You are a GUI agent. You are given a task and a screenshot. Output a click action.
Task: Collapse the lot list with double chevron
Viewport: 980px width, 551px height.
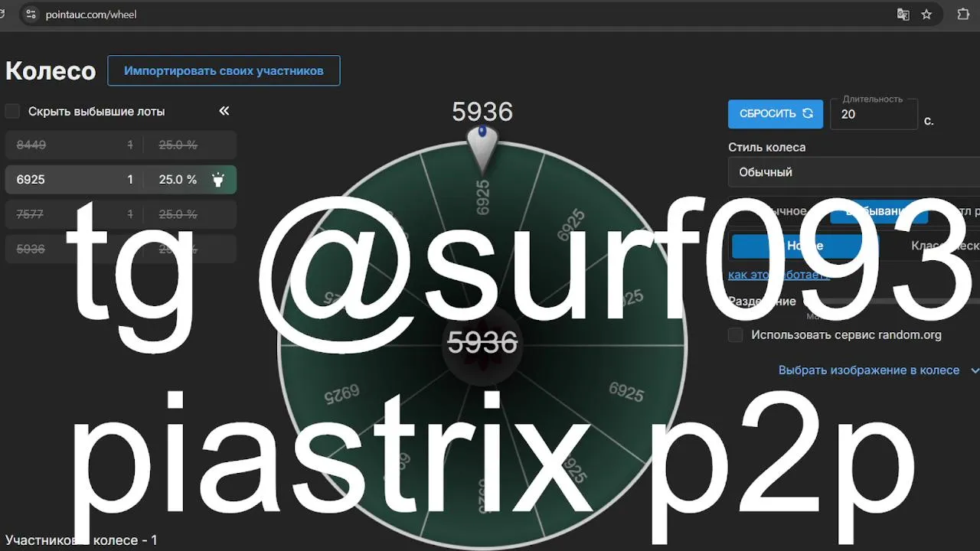tap(224, 111)
